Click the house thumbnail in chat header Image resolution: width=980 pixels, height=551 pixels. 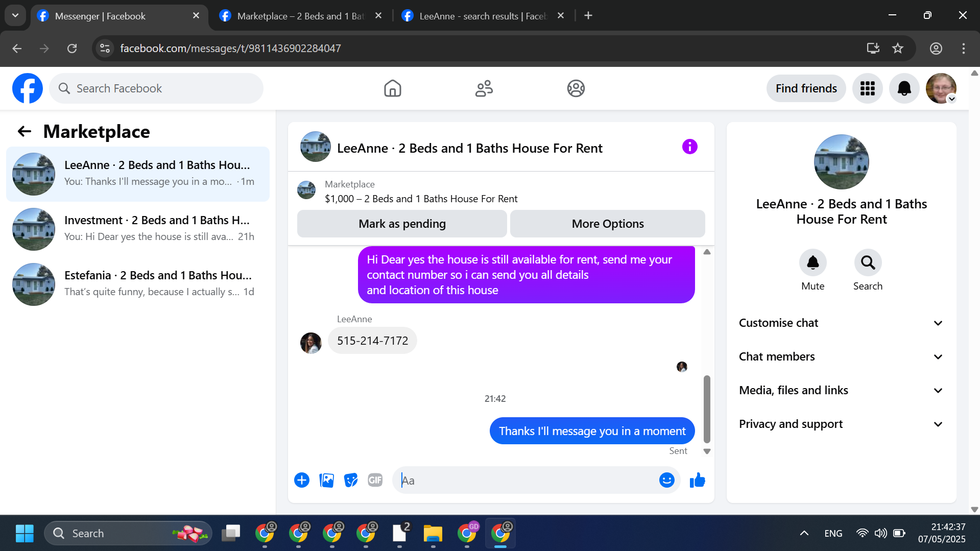click(315, 147)
